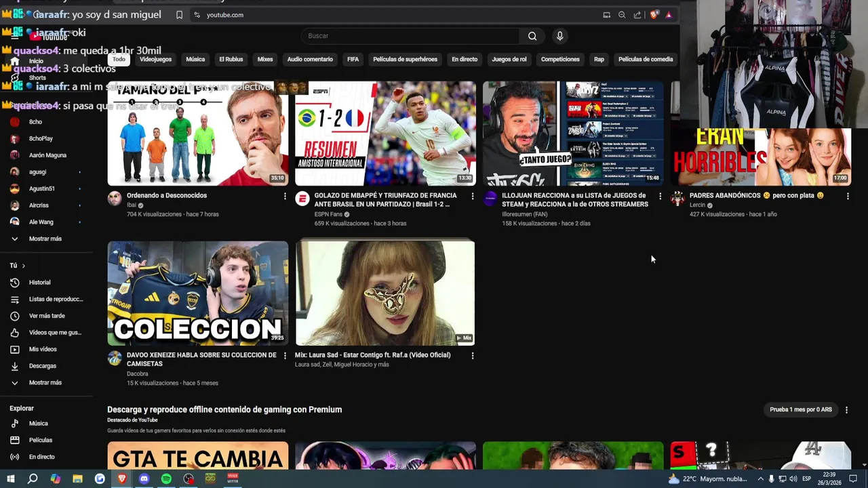Image resolution: width=868 pixels, height=488 pixels.
Task: Open Spotify from the taskbar
Action: coord(166,479)
